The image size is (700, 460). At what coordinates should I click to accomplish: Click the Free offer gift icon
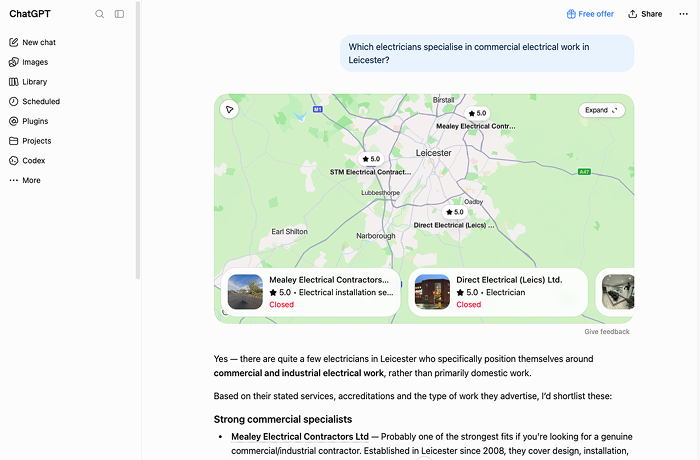click(x=571, y=14)
